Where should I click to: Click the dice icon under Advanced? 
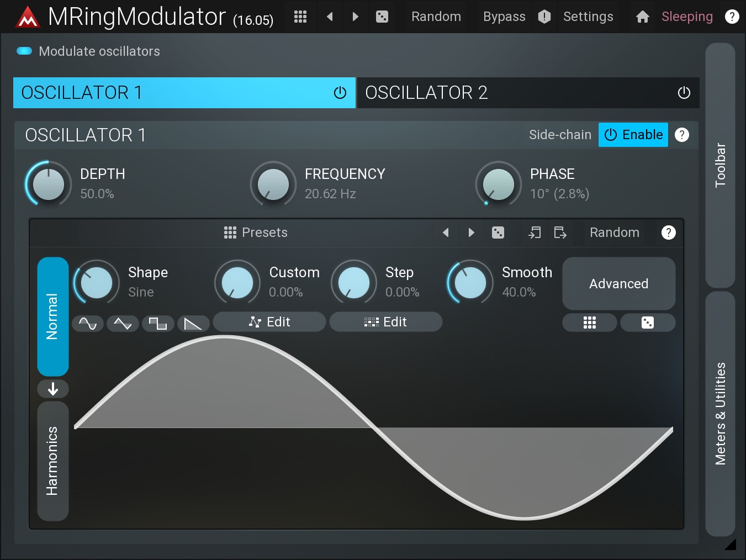pos(648,323)
